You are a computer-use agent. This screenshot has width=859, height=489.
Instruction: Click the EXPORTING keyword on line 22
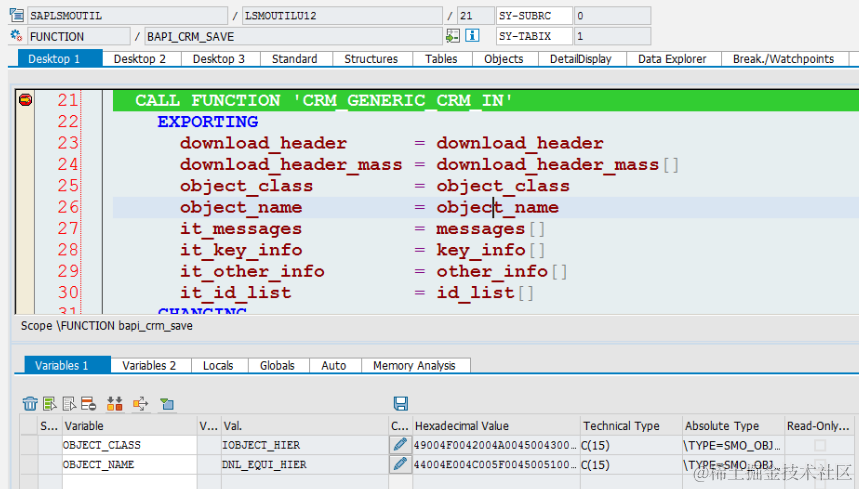click(x=208, y=122)
